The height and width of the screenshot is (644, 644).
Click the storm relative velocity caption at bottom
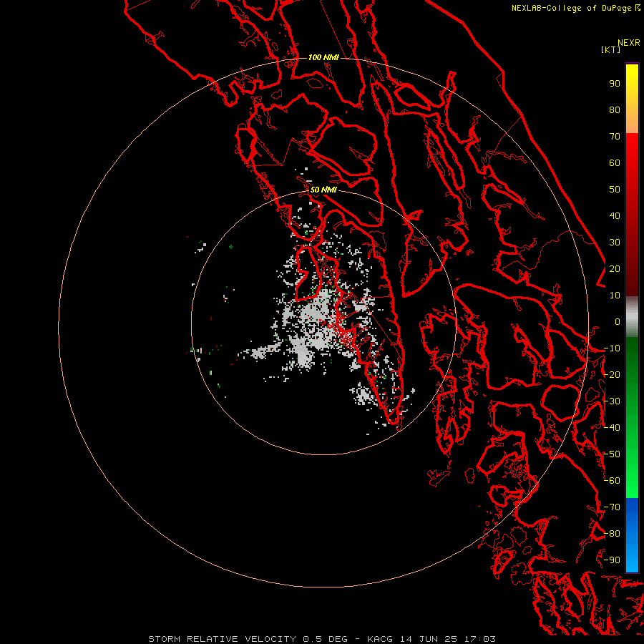tap(322, 639)
